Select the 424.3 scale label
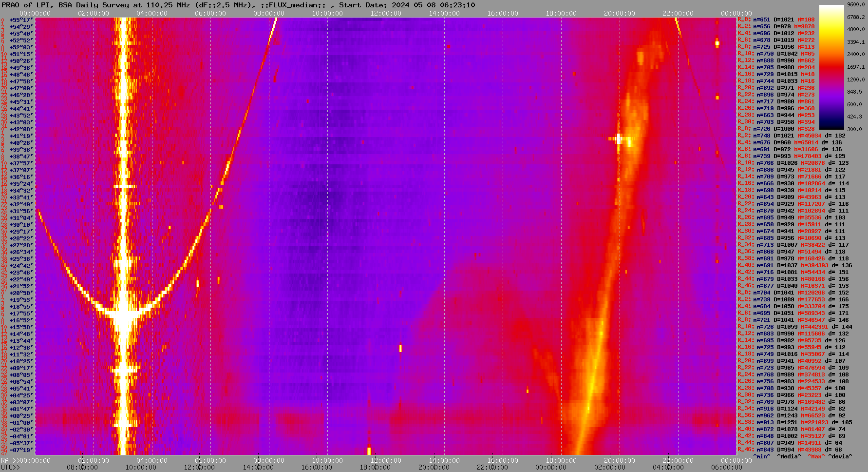The height and width of the screenshot is (472, 868). [x=854, y=117]
